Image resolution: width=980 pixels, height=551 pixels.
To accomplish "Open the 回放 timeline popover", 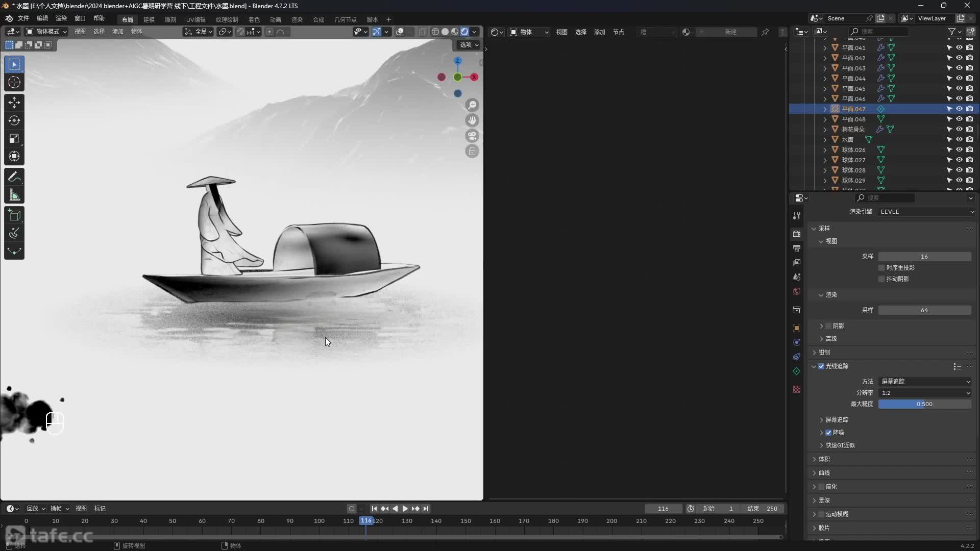I will [x=36, y=509].
